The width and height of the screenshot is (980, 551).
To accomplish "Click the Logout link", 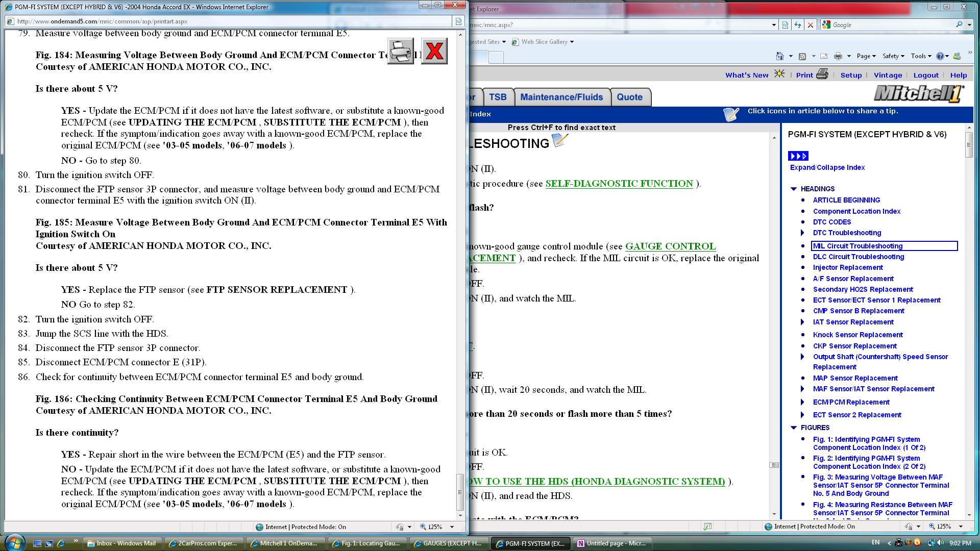I will tap(926, 75).
